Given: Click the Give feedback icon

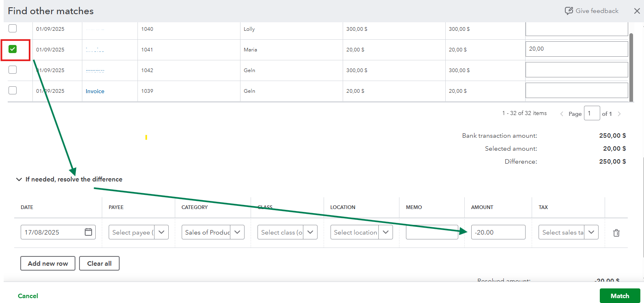Looking at the screenshot, I should click(569, 11).
